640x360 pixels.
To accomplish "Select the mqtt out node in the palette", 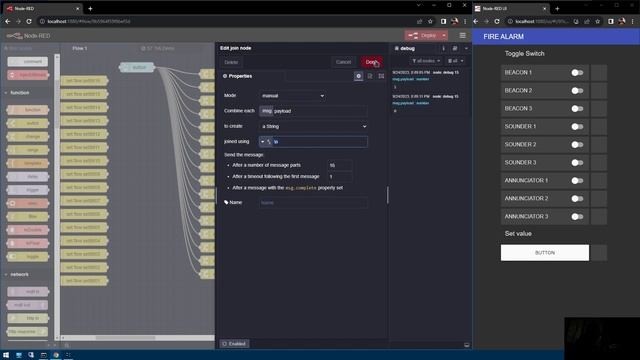I will click(x=28, y=305).
